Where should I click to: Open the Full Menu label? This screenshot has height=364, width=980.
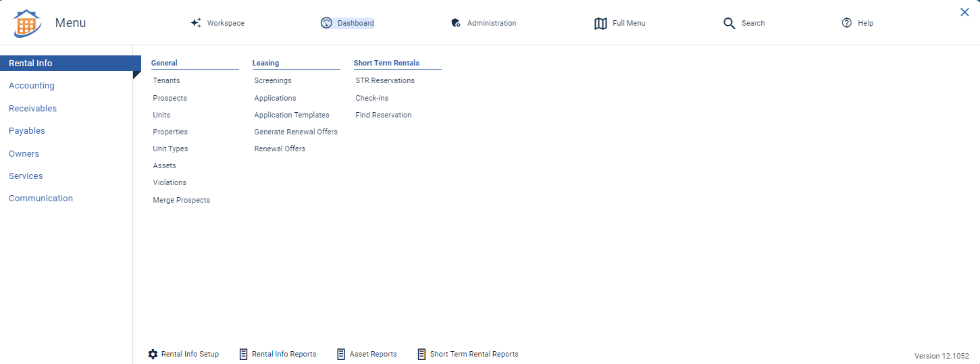[x=629, y=23]
